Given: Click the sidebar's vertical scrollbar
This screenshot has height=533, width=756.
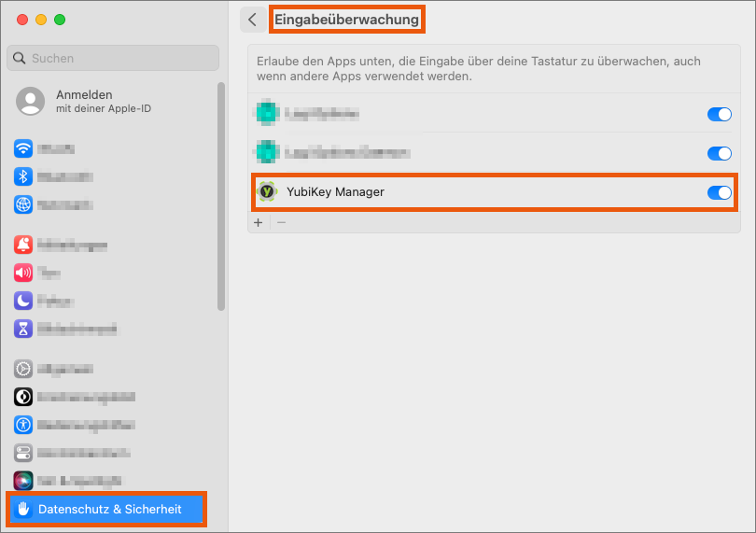Looking at the screenshot, I should (221, 196).
